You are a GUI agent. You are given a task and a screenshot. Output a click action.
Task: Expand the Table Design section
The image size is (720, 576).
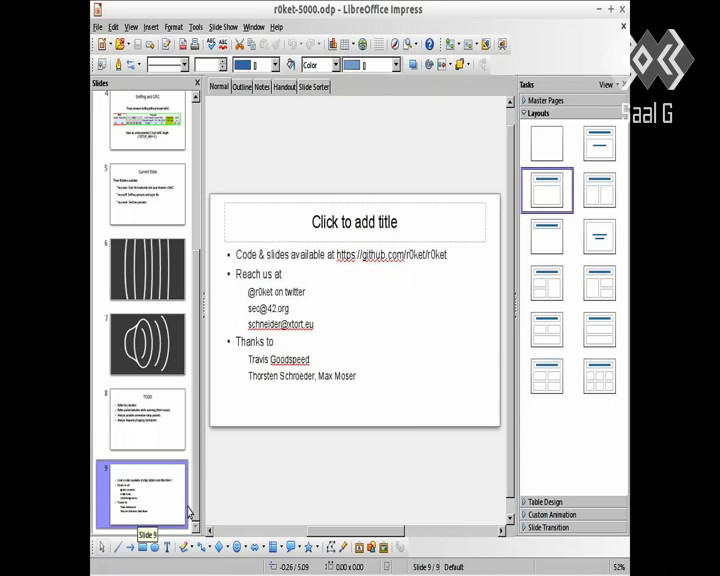click(574, 502)
